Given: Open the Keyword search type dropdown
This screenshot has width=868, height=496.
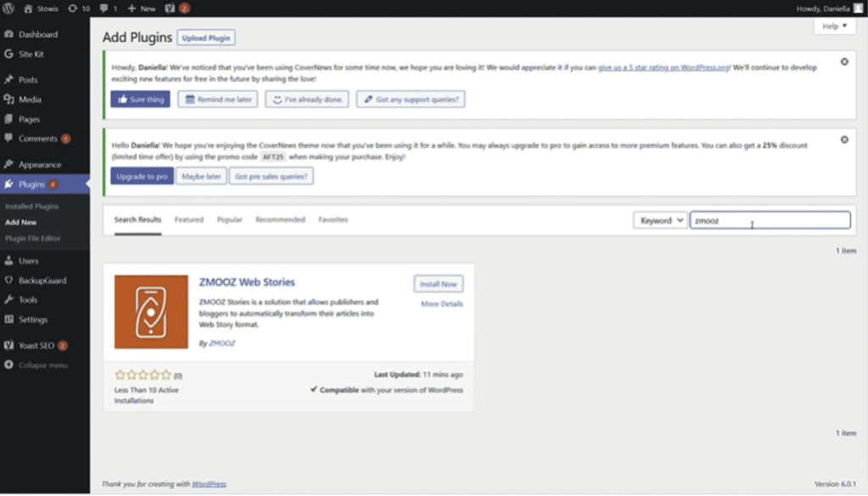Looking at the screenshot, I should (x=660, y=220).
